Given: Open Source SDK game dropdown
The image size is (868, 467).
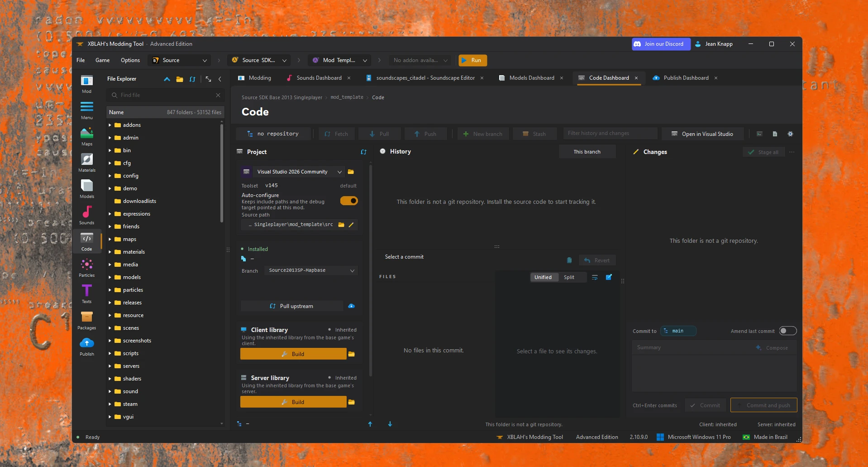Looking at the screenshot, I should point(259,60).
